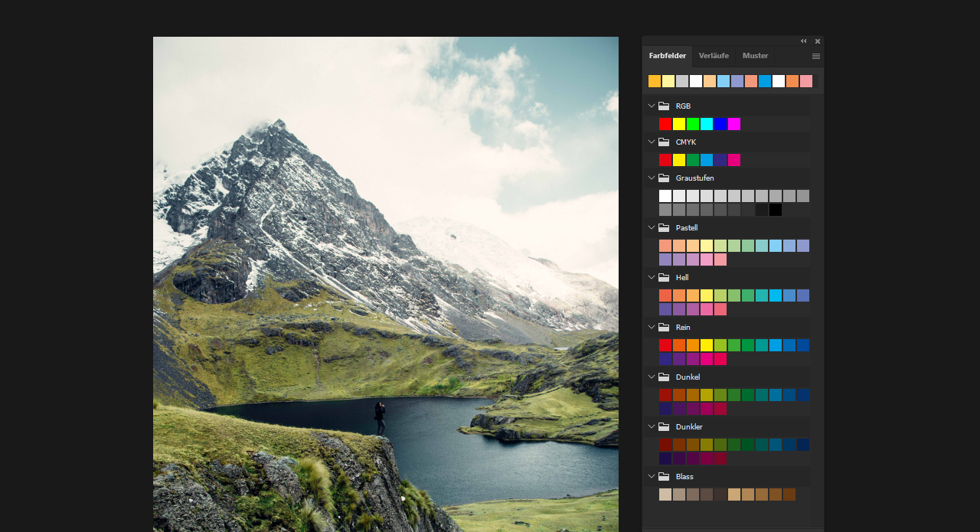Collapse the Rein swatch group
980x532 pixels.
pyautogui.click(x=652, y=328)
